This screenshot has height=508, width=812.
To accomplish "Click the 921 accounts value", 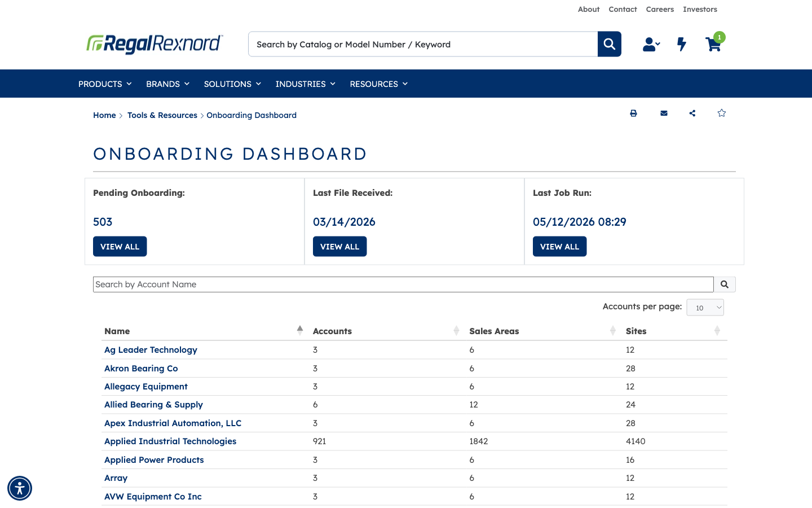I will coord(320,441).
